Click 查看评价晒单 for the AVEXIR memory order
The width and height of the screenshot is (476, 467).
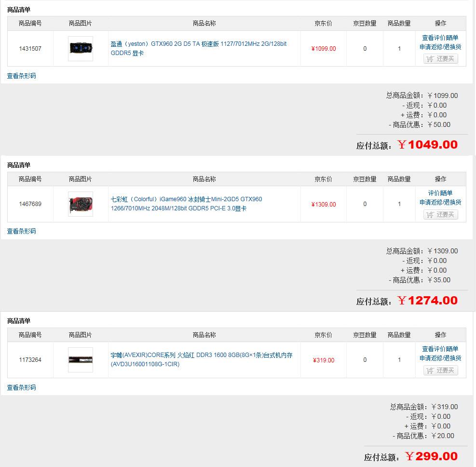(440, 349)
